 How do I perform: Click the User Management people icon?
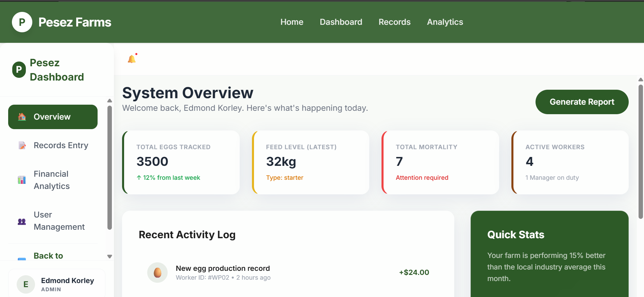[x=22, y=222]
